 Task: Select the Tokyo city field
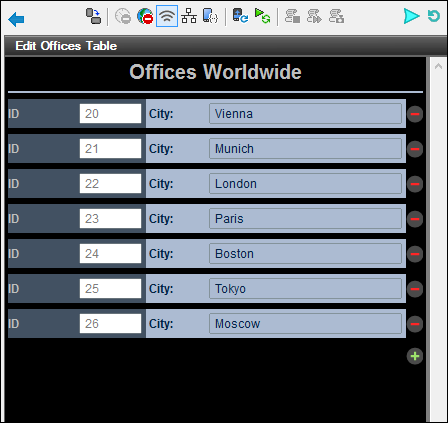[x=305, y=289]
